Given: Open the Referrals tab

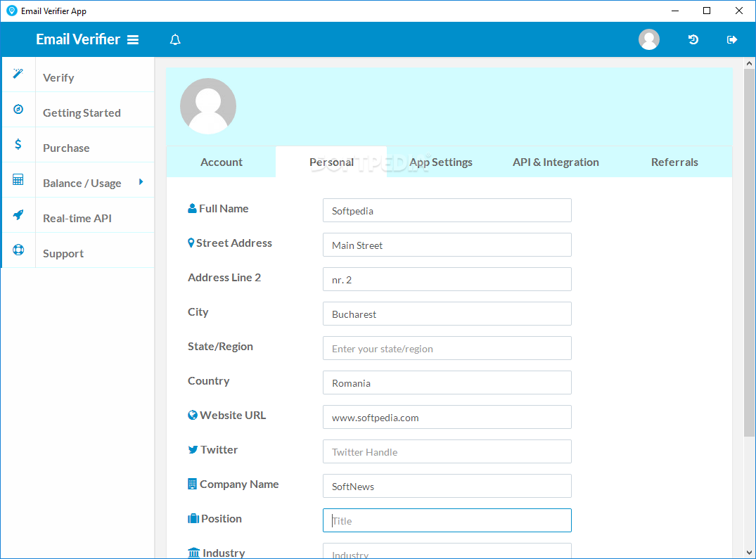Looking at the screenshot, I should coord(674,162).
